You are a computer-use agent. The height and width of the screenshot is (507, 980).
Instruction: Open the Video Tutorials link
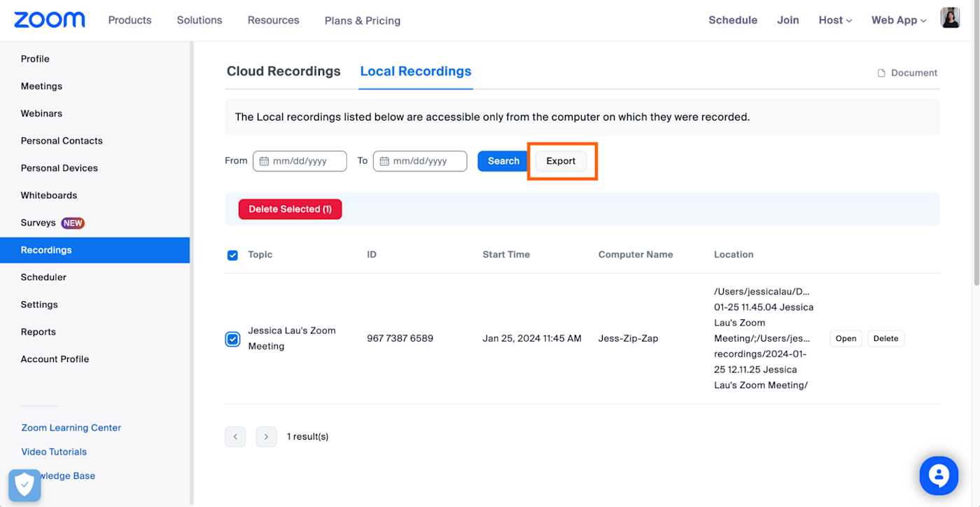tap(54, 452)
